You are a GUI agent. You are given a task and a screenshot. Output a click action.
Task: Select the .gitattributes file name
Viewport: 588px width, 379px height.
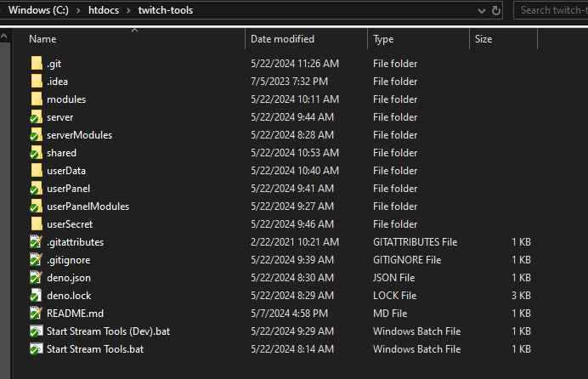pyautogui.click(x=74, y=242)
